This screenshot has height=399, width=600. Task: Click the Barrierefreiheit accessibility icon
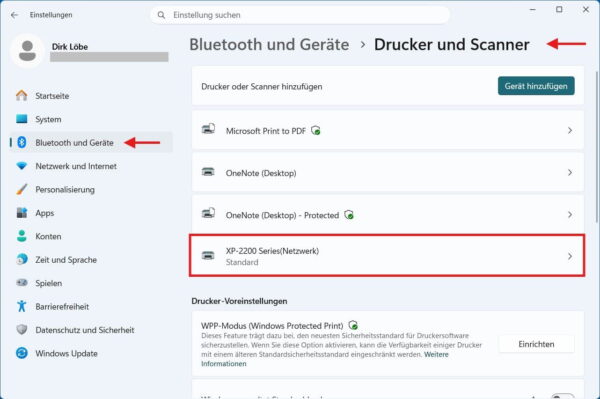coord(22,306)
